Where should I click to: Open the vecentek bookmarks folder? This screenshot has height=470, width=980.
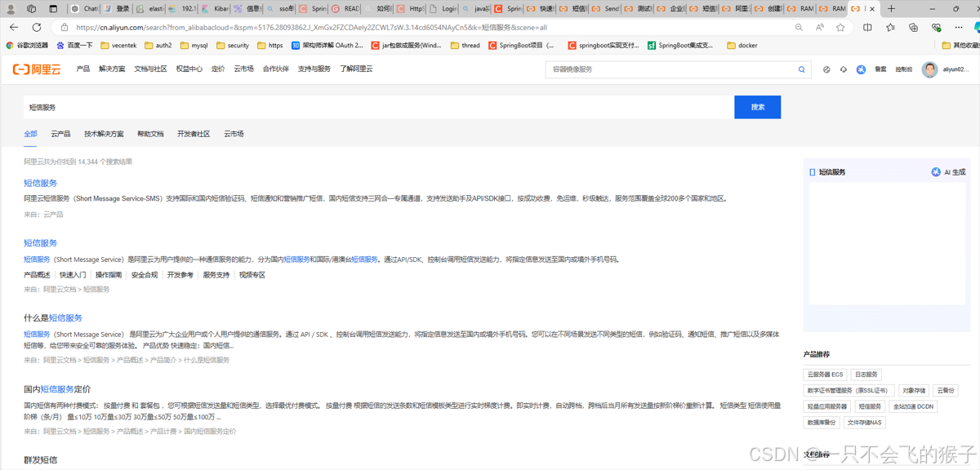118,46
